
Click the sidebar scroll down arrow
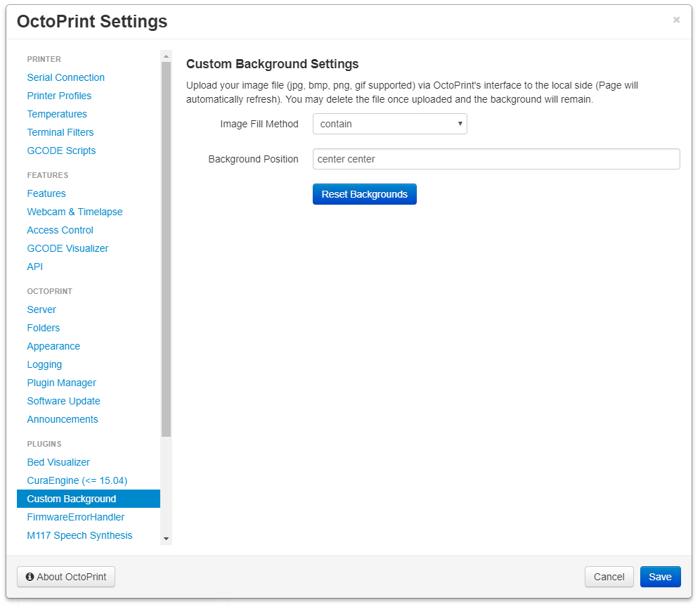pos(166,539)
